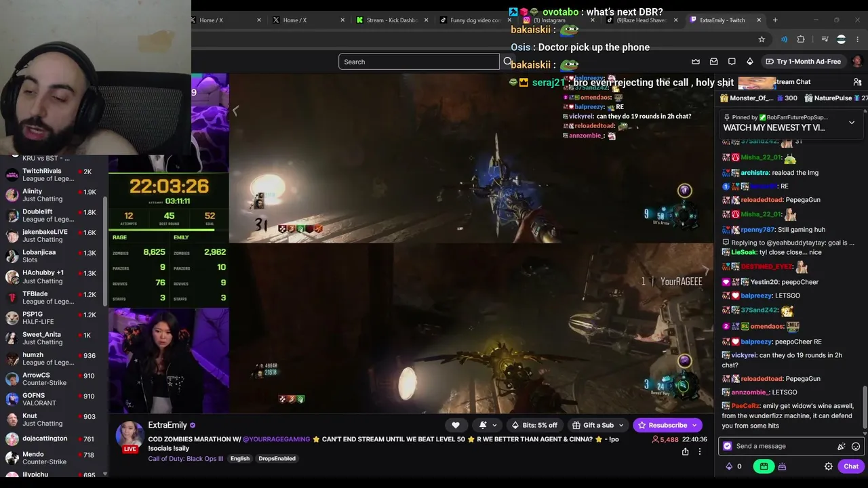This screenshot has width=868, height=488.
Task: Open Prime Gaming loot crown icon
Action: 696,62
